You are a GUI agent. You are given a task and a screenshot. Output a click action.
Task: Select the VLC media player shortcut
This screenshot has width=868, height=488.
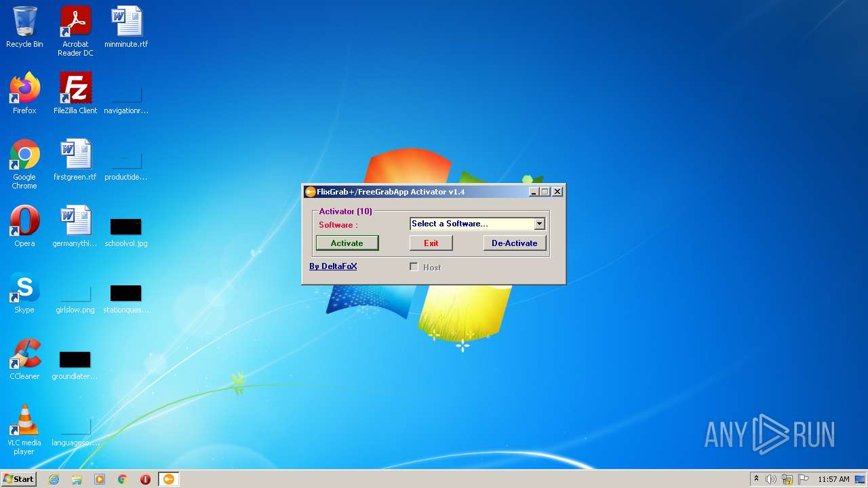tap(24, 430)
